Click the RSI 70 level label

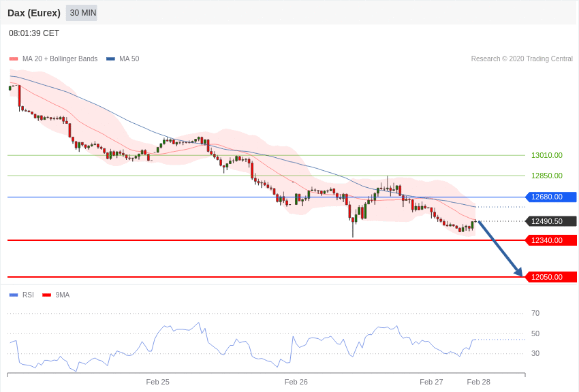click(535, 313)
